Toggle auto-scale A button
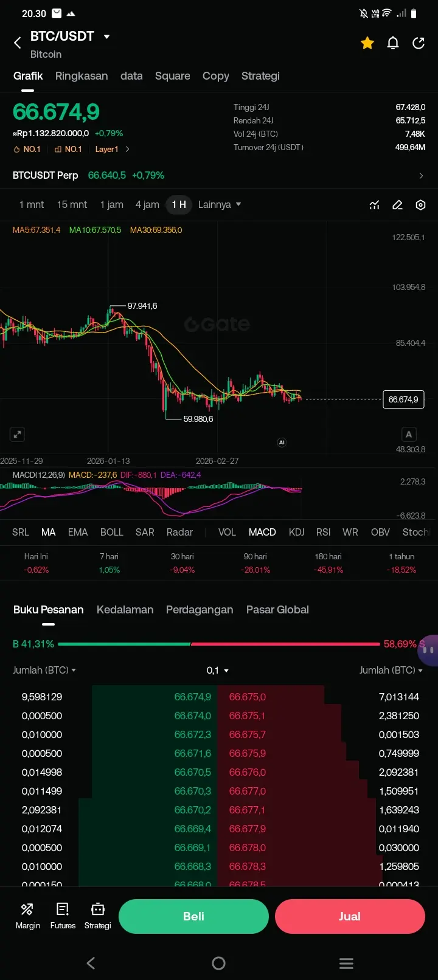The width and height of the screenshot is (438, 980). point(409,434)
